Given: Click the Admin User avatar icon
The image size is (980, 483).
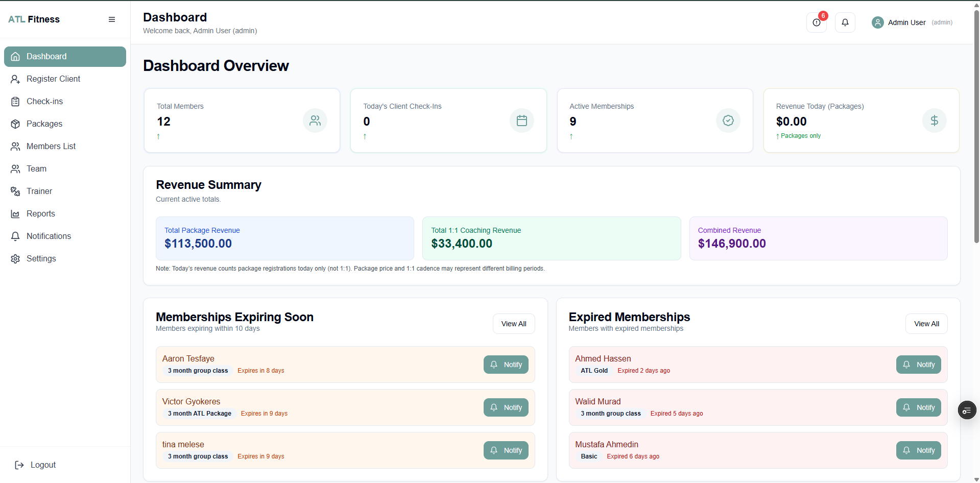Looking at the screenshot, I should pos(878,22).
